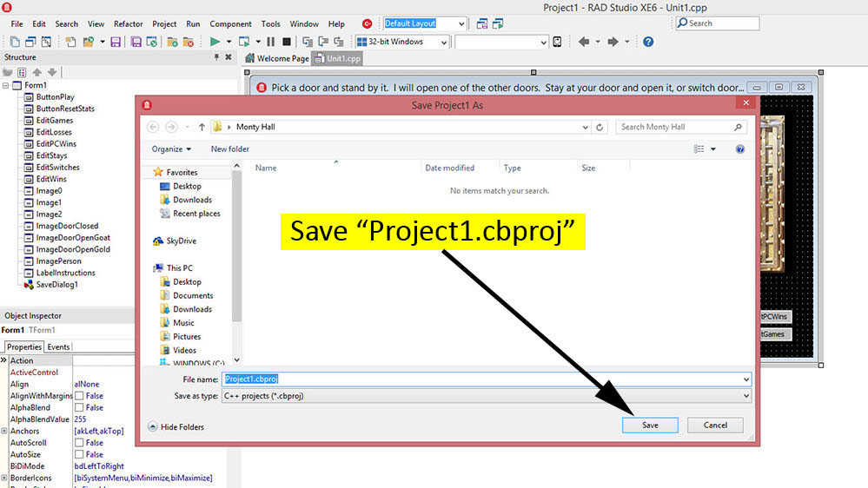Viewport: 868px width, 488px height.
Task: Pin the Structure panel
Action: (216, 57)
